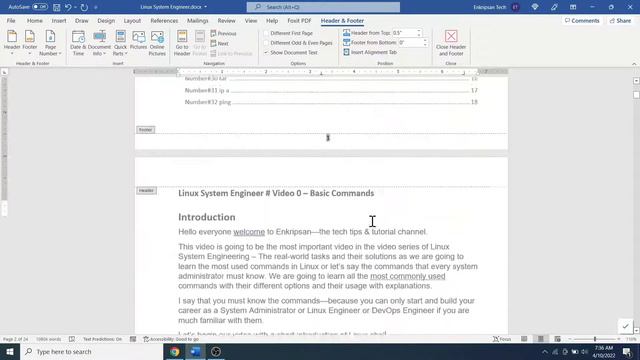Enable Different Odd & Even Pages
The image size is (640, 360).
[298, 43]
